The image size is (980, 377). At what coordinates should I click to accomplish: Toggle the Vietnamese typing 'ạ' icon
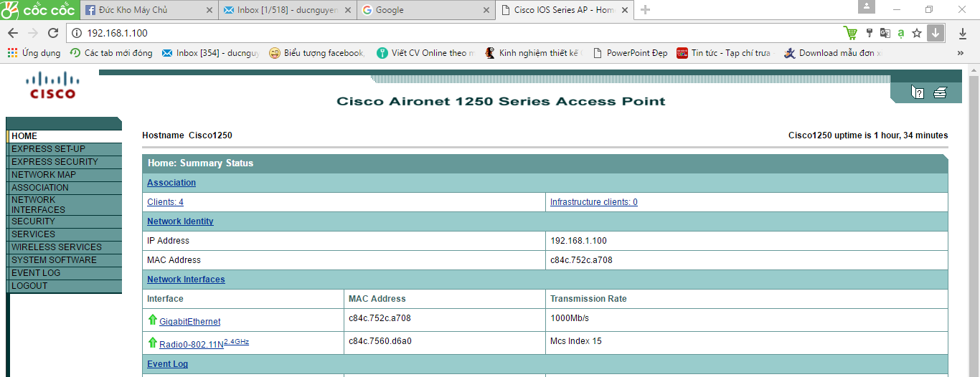900,33
